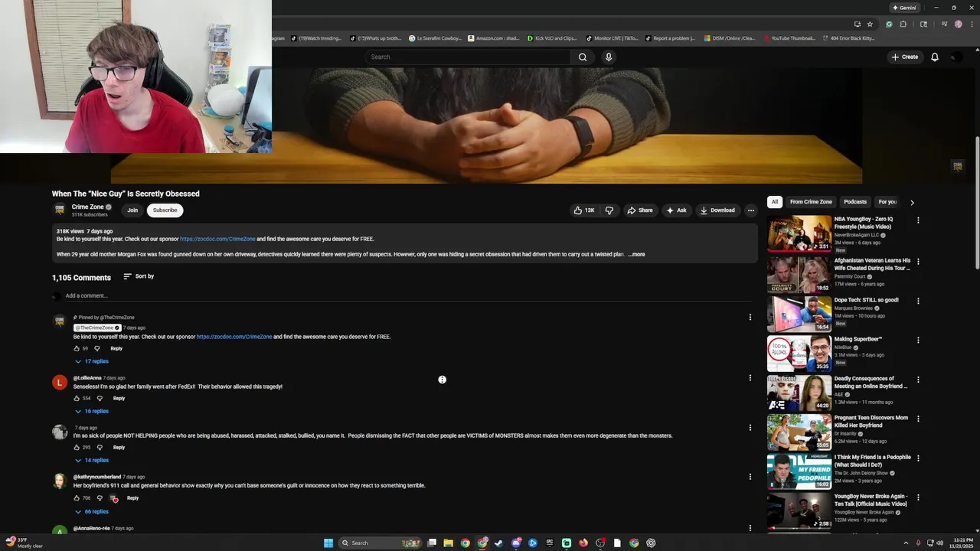The image size is (980, 551).
Task: Open the YouTube notifications bell
Action: [x=935, y=57]
